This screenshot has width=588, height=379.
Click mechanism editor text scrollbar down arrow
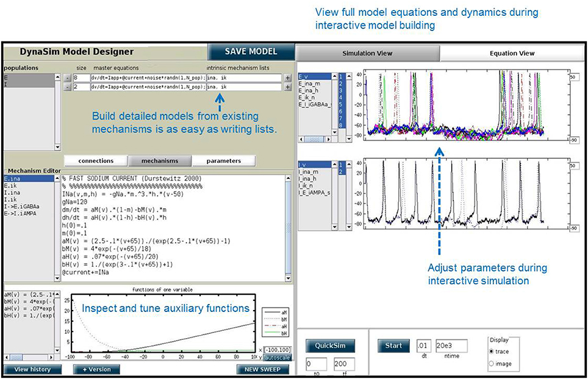(x=288, y=278)
